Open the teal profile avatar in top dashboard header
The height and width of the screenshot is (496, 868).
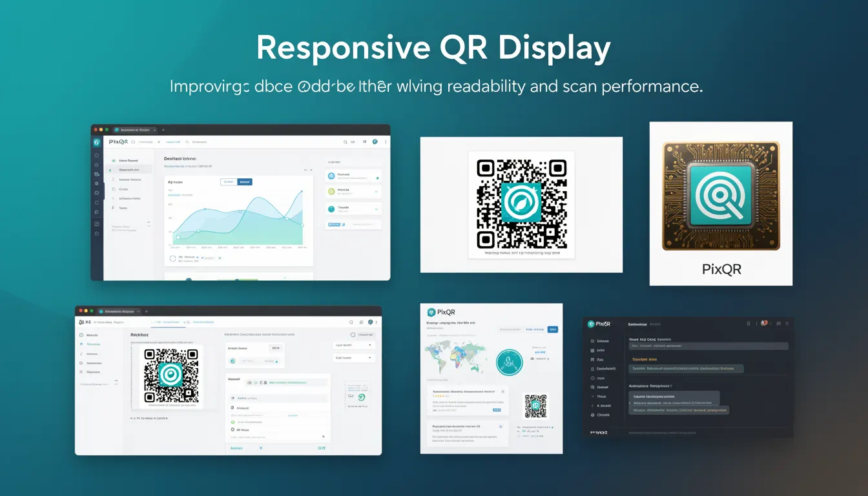[x=375, y=141]
